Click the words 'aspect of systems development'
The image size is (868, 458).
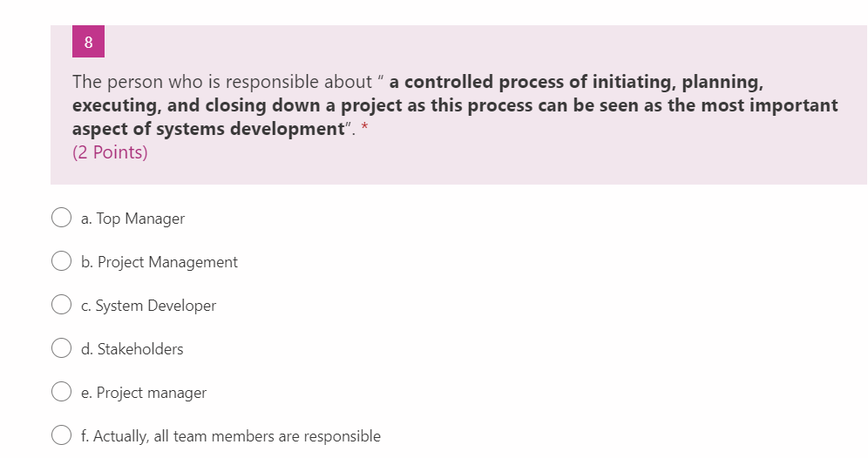tap(208, 129)
